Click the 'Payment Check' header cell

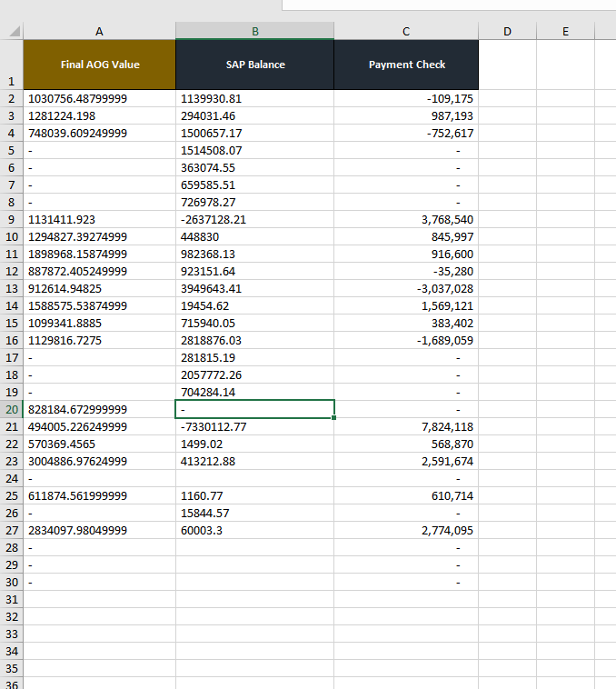[x=406, y=65]
